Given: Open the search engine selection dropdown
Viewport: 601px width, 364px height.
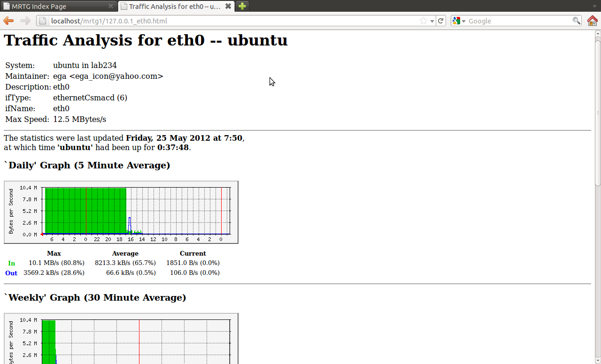Looking at the screenshot, I should (464, 21).
